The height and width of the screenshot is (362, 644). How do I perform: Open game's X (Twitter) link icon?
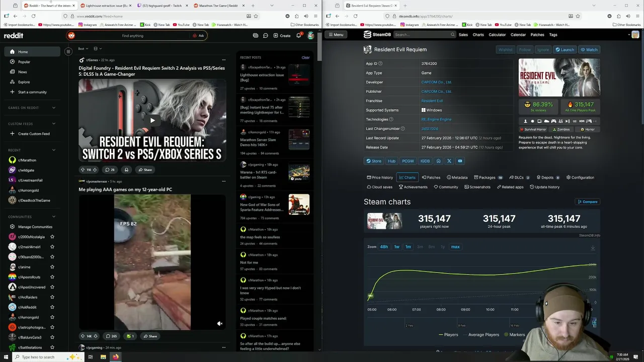click(449, 161)
